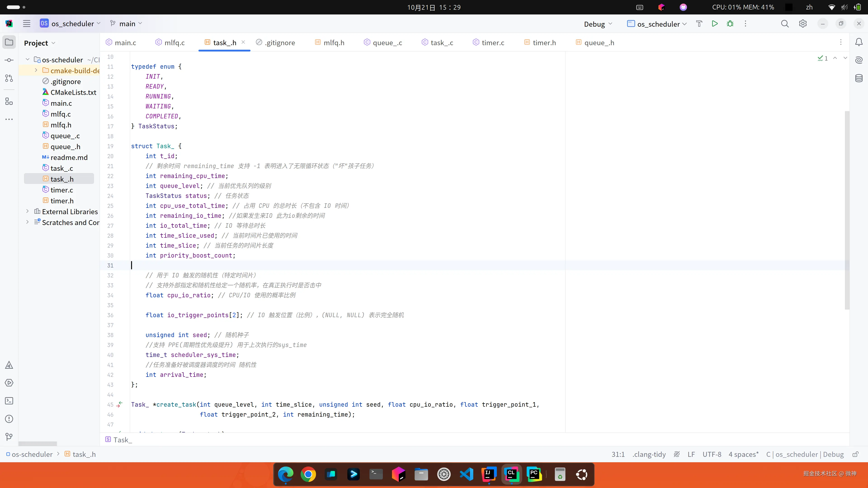868x488 pixels.
Task: Click the editor vertical scrollbar
Action: pyautogui.click(x=847, y=209)
